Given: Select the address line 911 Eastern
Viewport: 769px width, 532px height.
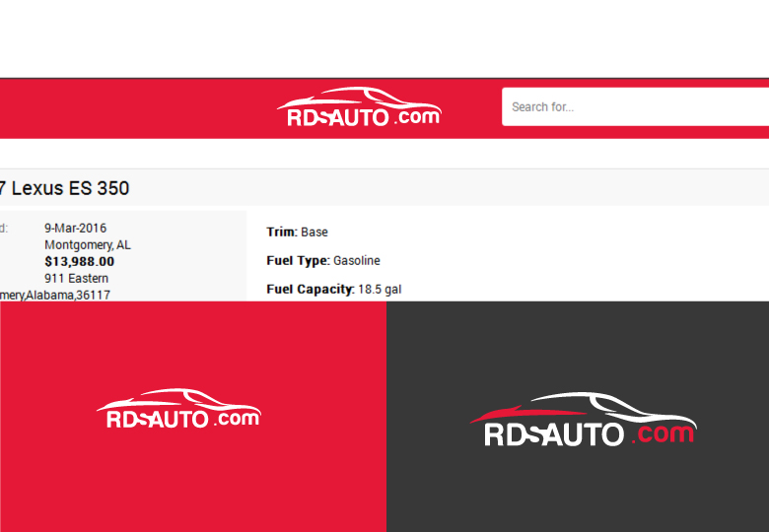Looking at the screenshot, I should pos(76,278).
